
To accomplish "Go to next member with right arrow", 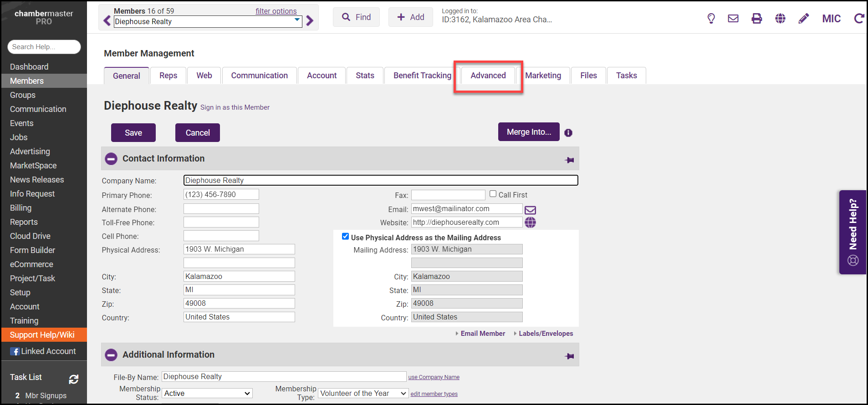I will click(x=310, y=21).
